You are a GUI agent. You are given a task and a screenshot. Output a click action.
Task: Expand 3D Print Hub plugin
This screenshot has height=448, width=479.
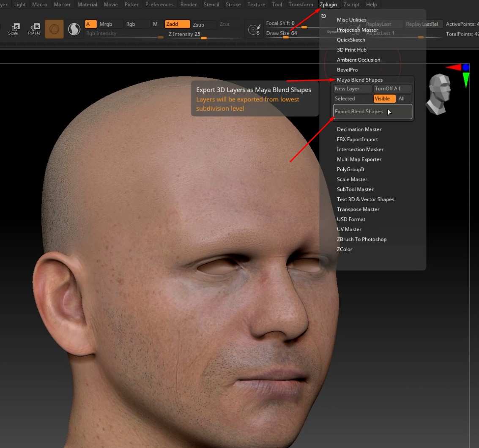351,50
